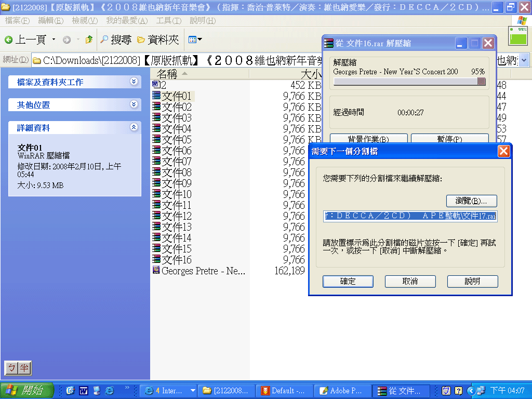Open grouped Internet Explorer taskbar button

[x=169, y=391]
